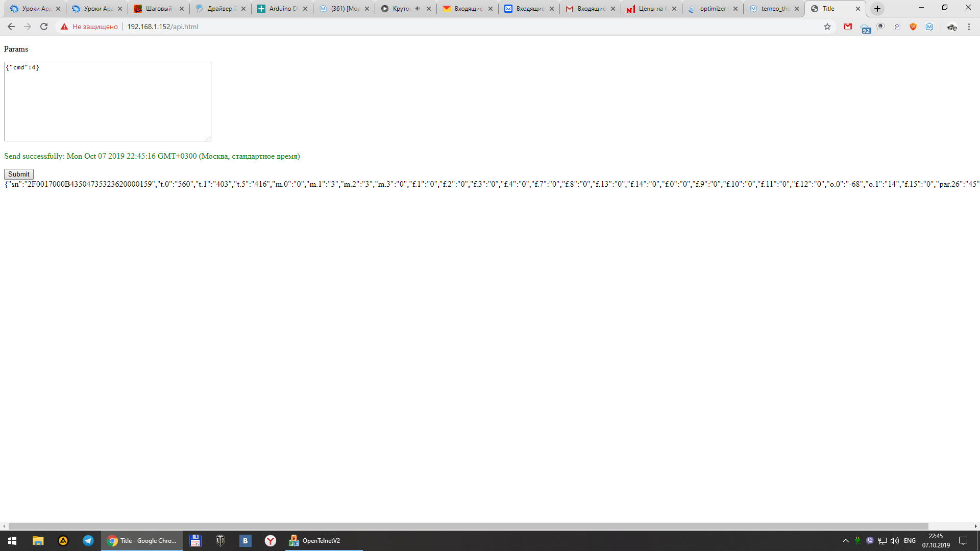Open Telegram from the taskbar
The image size is (980, 551).
[x=88, y=541]
